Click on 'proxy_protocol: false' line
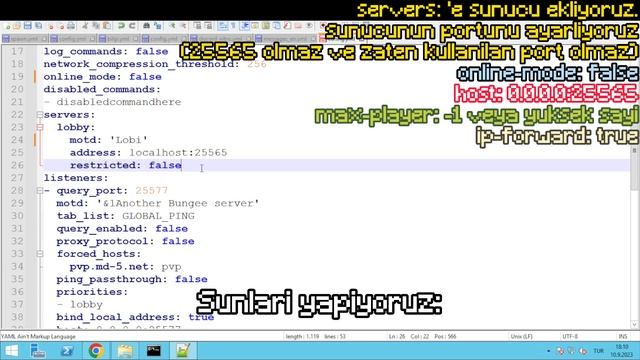Screen dimensions: 640x360 click(x=125, y=241)
